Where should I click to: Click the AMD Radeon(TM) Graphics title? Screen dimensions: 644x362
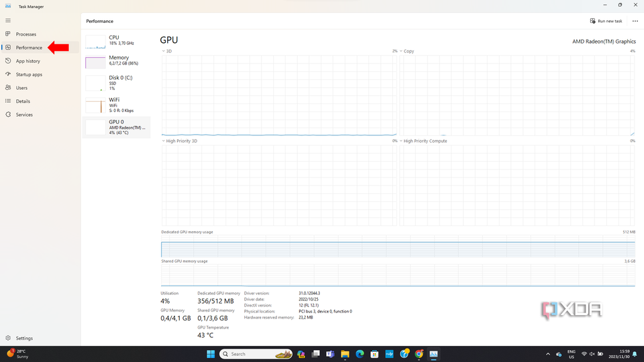[x=604, y=42]
